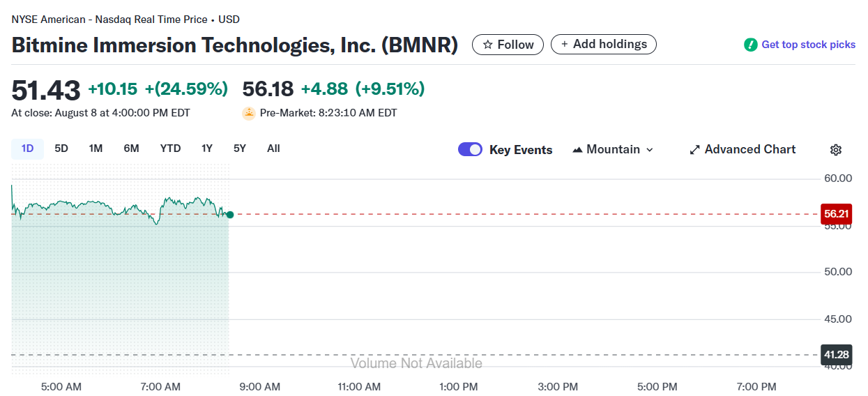Viewport: 868px width, 396px height.
Task: Open chart settings gear icon
Action: click(x=836, y=150)
